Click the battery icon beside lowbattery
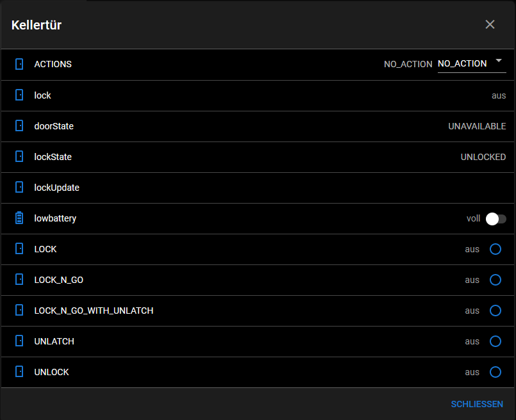 coord(19,218)
